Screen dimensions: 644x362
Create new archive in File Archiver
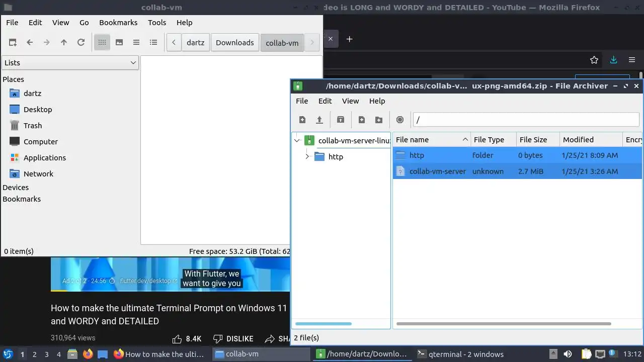(x=302, y=120)
